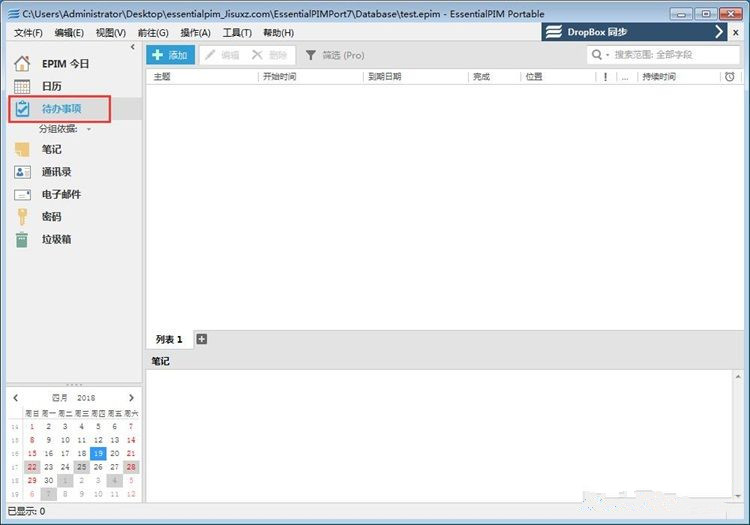Open the 视图(V) menu
Screen dimensions: 750x525
pyautogui.click(x=110, y=33)
